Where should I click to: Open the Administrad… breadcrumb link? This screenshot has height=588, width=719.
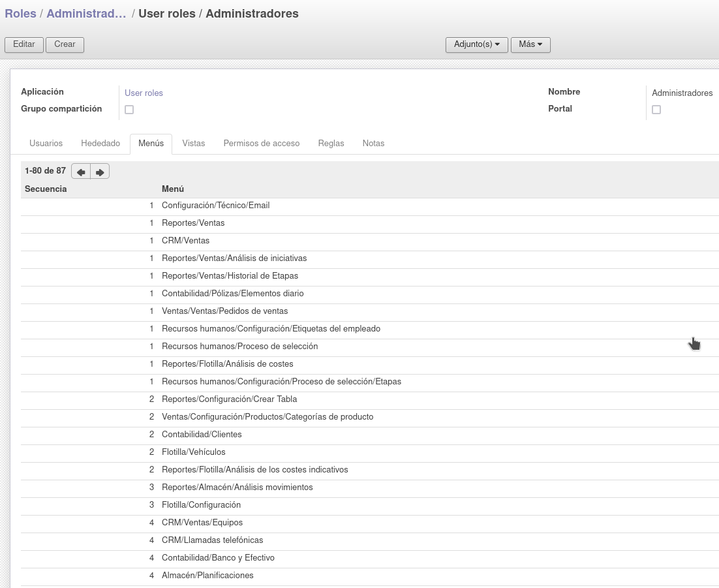pyautogui.click(x=86, y=14)
